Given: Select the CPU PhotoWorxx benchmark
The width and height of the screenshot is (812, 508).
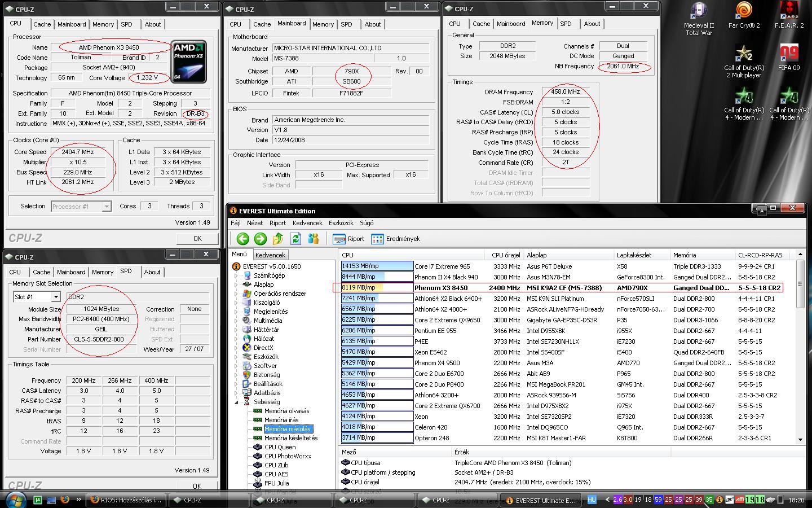Looking at the screenshot, I should 288,456.
